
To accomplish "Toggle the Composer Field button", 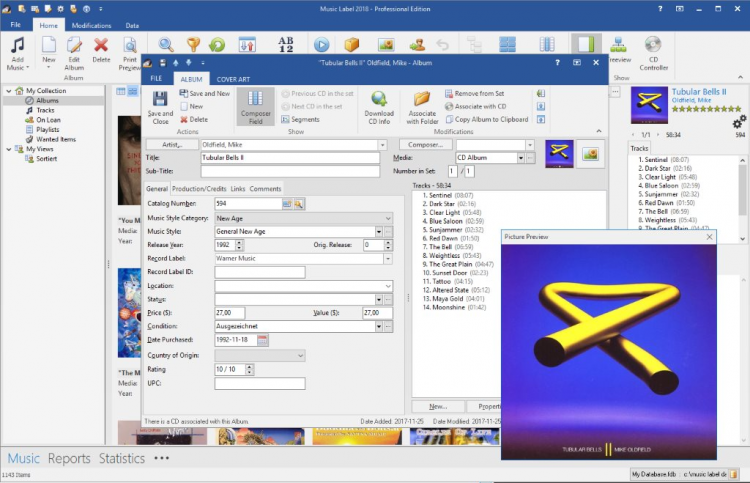I will click(255, 107).
